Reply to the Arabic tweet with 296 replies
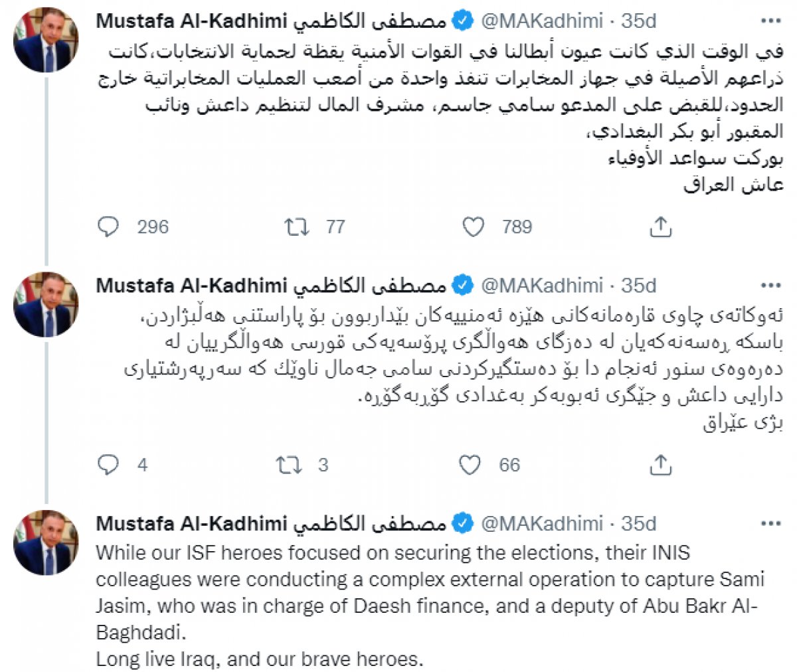Screen dimensions: 797x672 coord(108,227)
